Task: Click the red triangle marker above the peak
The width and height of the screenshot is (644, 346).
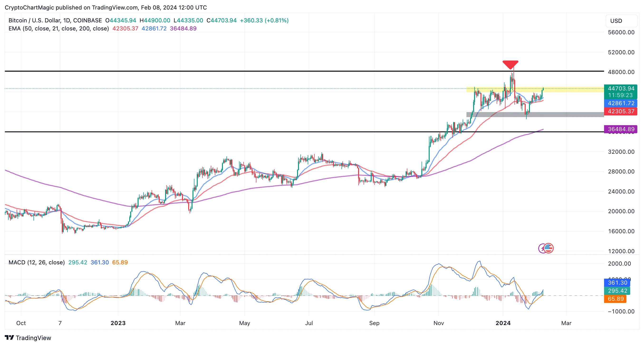Action: (510, 64)
